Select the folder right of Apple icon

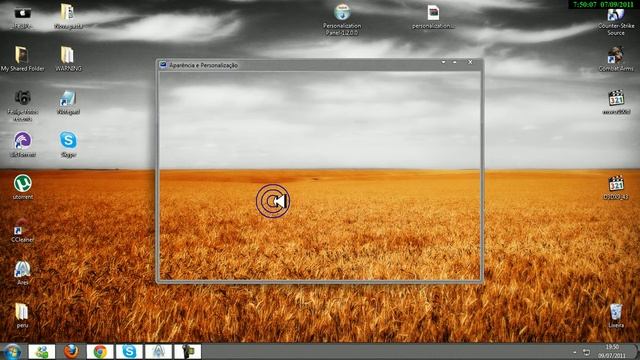pyautogui.click(x=67, y=13)
